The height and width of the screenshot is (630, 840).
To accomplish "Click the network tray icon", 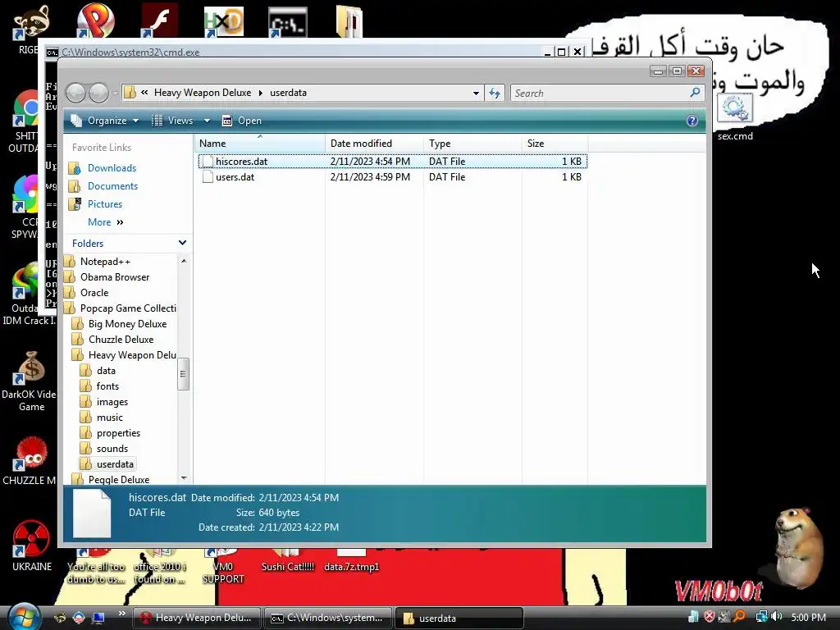I will tap(761, 617).
